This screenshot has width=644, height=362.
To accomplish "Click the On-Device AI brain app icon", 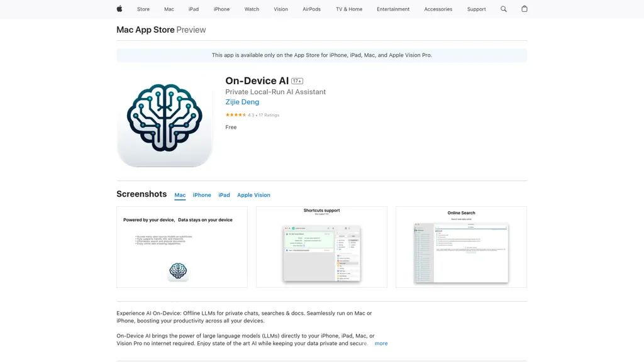I will click(164, 119).
